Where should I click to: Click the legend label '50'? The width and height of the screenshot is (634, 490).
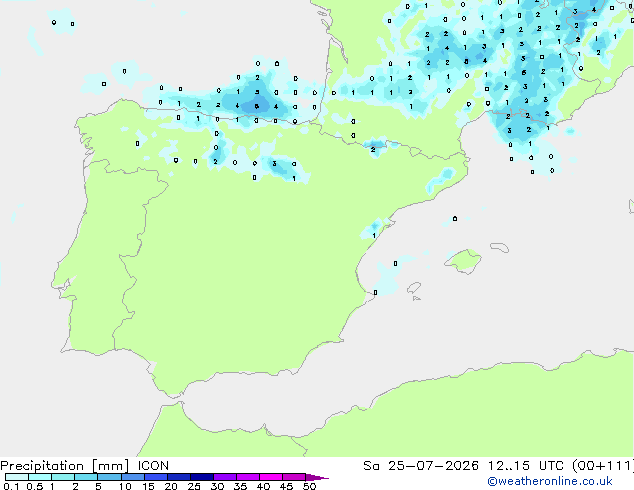pos(309,486)
